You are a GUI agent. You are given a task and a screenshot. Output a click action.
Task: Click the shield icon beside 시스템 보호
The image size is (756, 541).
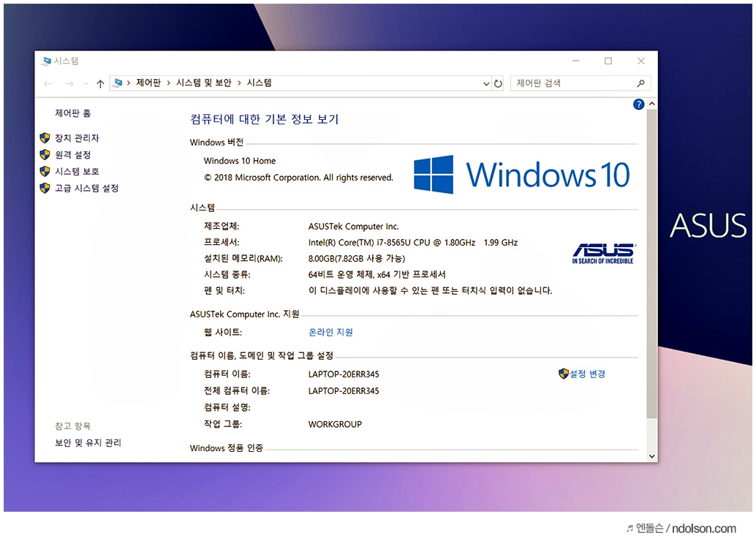(45, 172)
